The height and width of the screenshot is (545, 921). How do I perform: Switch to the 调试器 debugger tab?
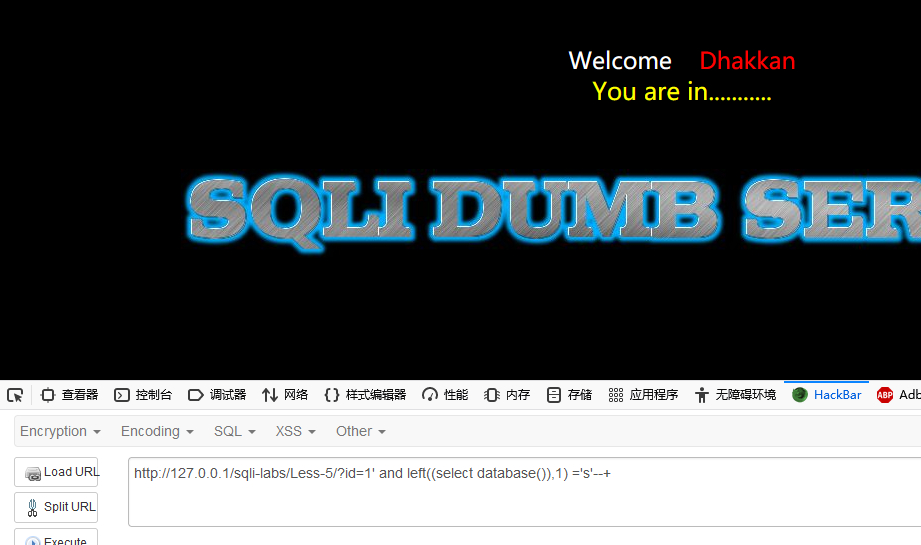217,395
